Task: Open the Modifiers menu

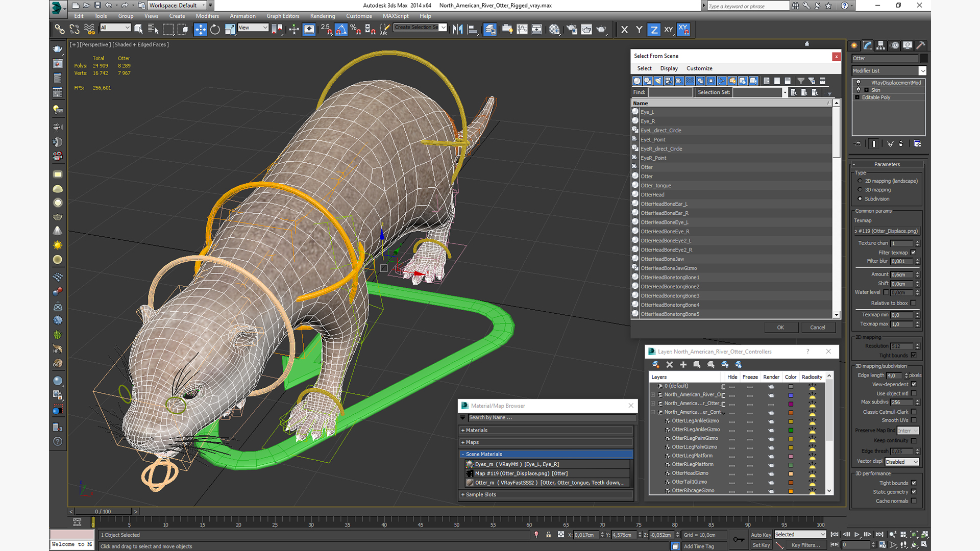Action: (207, 16)
